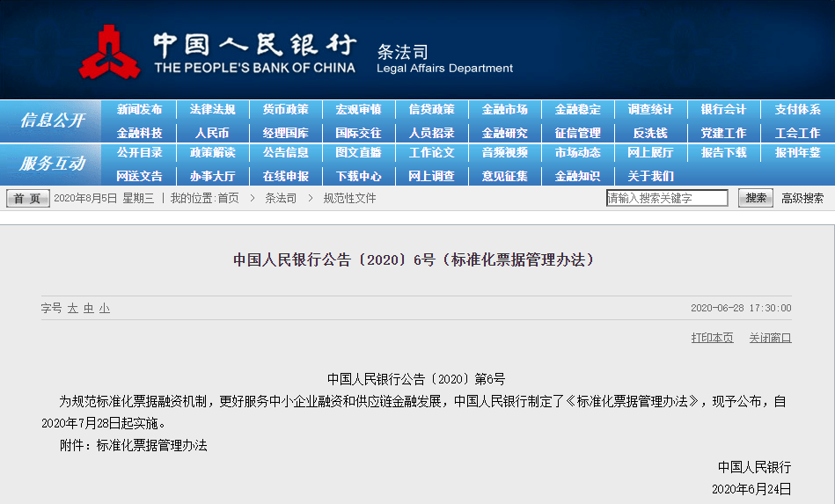
Task: Go to the 金融市场 section
Action: (x=504, y=110)
